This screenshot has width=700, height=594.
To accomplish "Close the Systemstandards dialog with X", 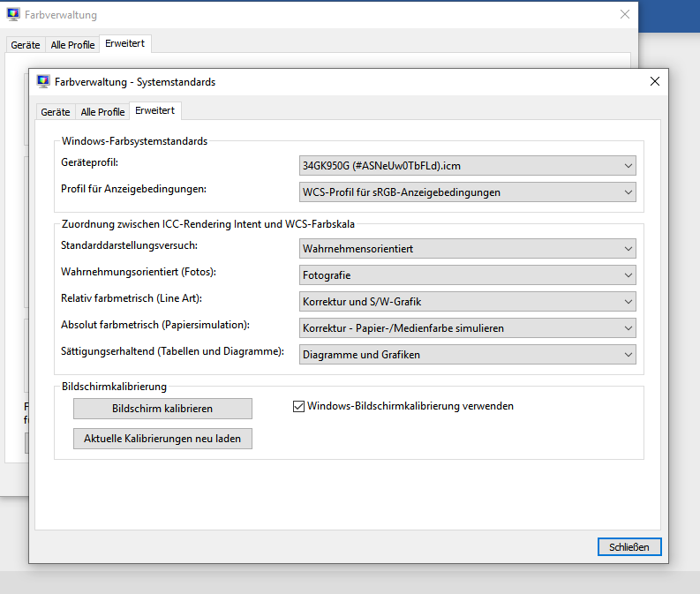I will click(655, 81).
